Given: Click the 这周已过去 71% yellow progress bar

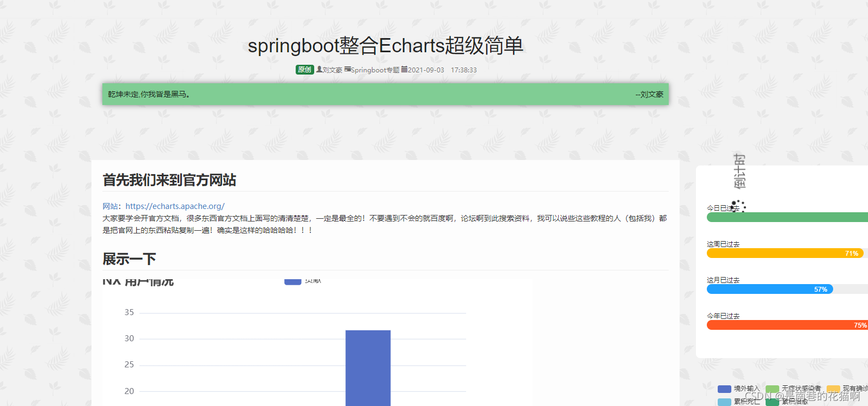Looking at the screenshot, I should [785, 253].
